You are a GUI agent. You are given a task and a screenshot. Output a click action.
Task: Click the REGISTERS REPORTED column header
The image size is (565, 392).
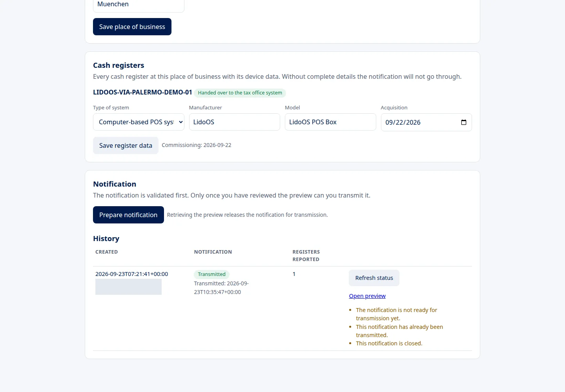pyautogui.click(x=306, y=256)
